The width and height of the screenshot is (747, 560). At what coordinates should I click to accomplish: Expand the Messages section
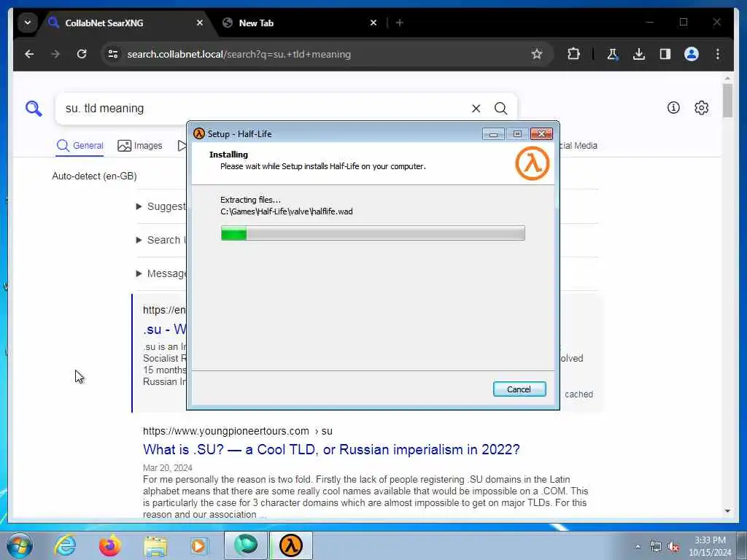click(x=161, y=274)
